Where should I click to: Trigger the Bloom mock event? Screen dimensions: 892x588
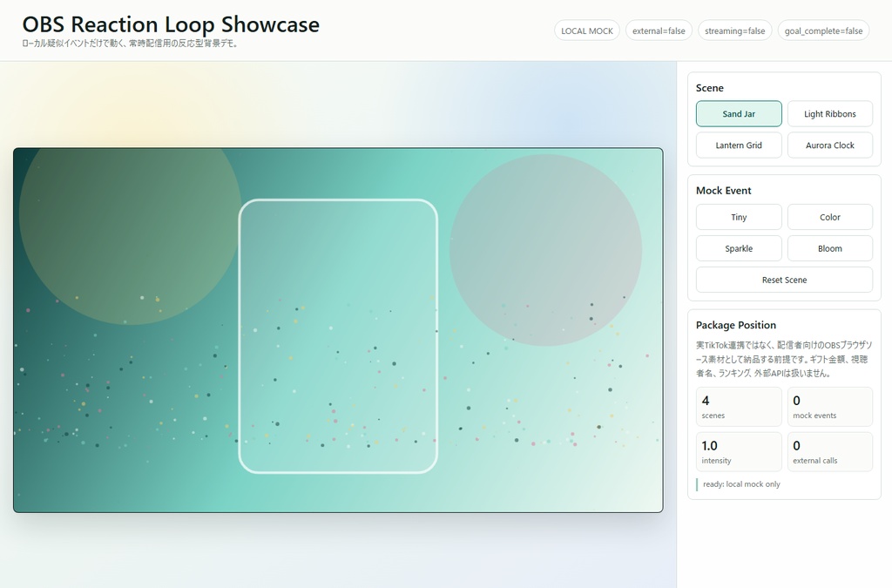[x=830, y=248]
